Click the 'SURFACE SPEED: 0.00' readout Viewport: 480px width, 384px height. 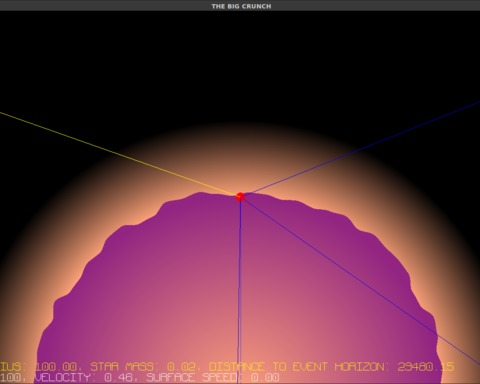(x=213, y=378)
